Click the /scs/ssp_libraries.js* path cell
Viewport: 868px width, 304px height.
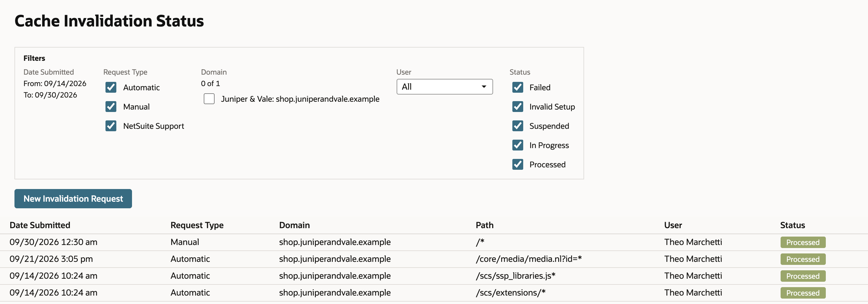tap(516, 276)
